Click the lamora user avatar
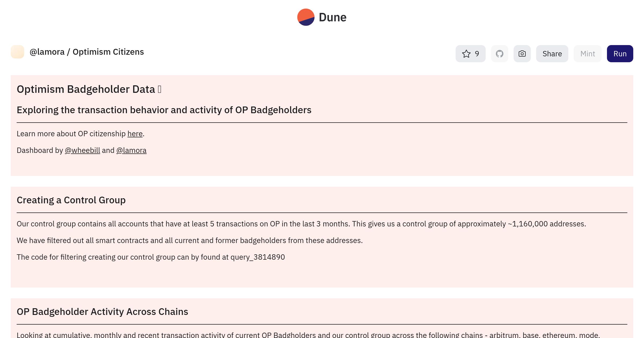The height and width of the screenshot is (338, 644). point(17,52)
